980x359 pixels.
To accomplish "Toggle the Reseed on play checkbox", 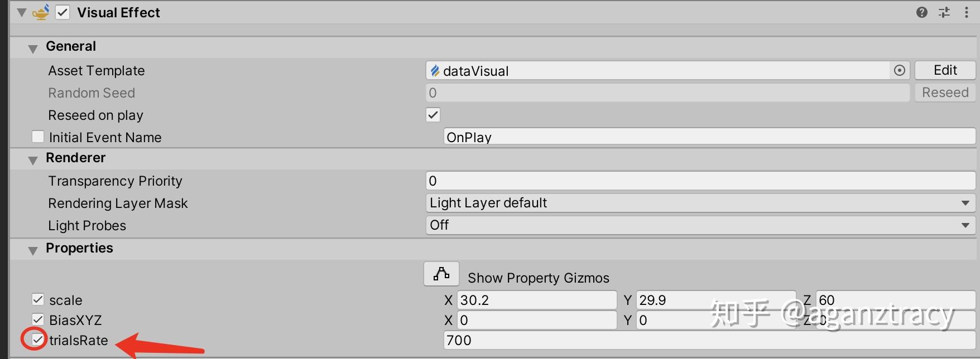I will pyautogui.click(x=433, y=115).
